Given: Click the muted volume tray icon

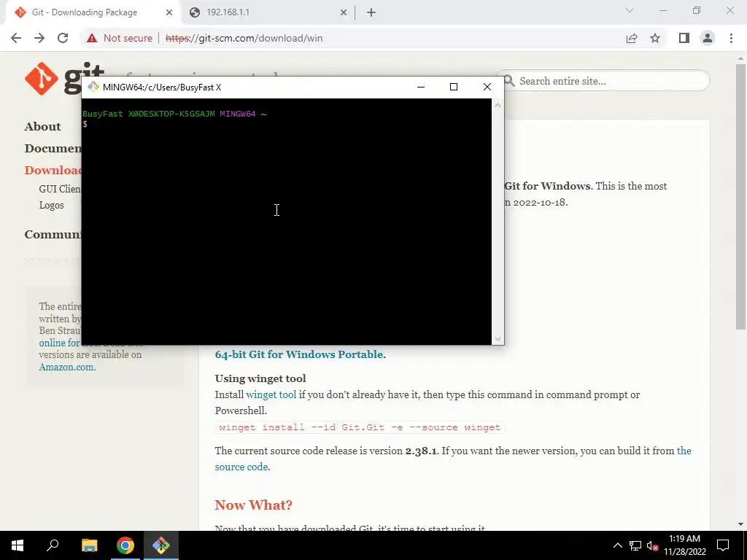Looking at the screenshot, I should (x=653, y=545).
